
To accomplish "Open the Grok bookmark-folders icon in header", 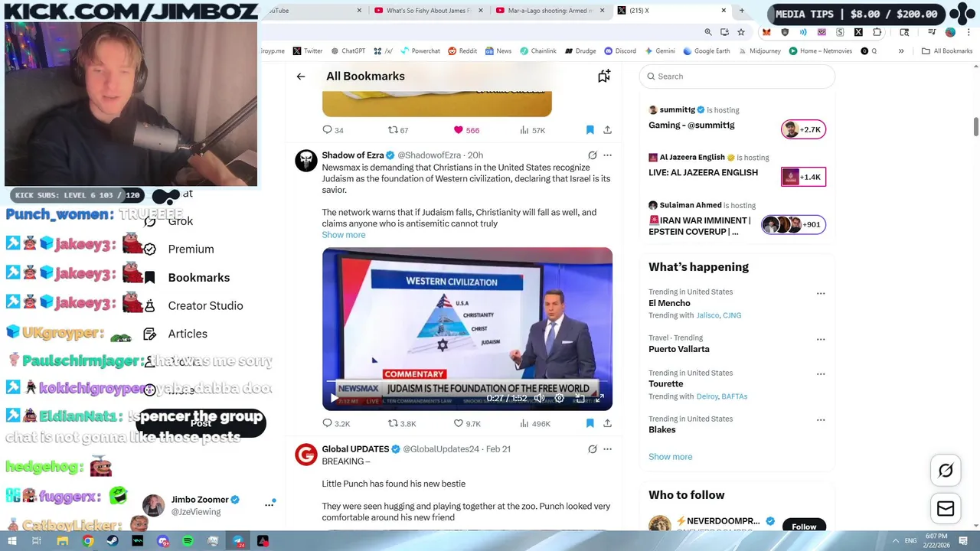I will [604, 76].
